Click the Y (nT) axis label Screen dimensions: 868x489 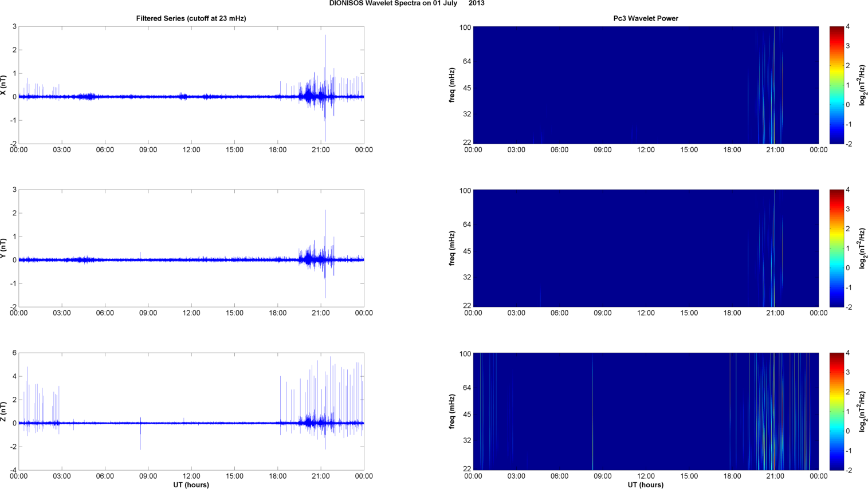[3, 249]
